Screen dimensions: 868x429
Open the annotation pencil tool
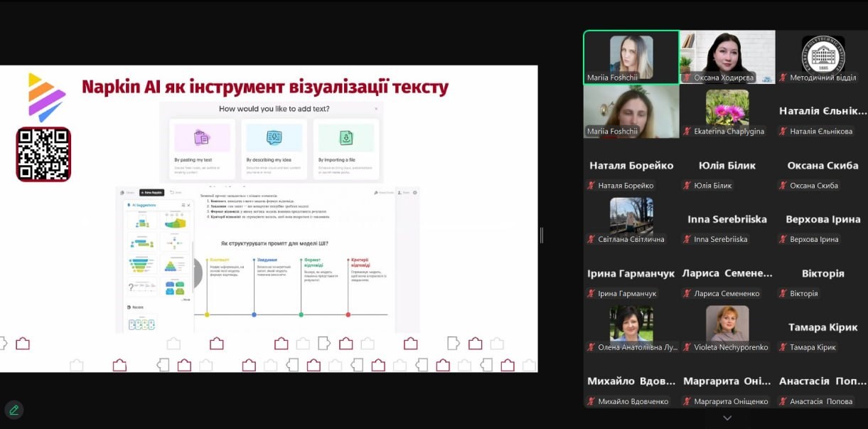14,410
